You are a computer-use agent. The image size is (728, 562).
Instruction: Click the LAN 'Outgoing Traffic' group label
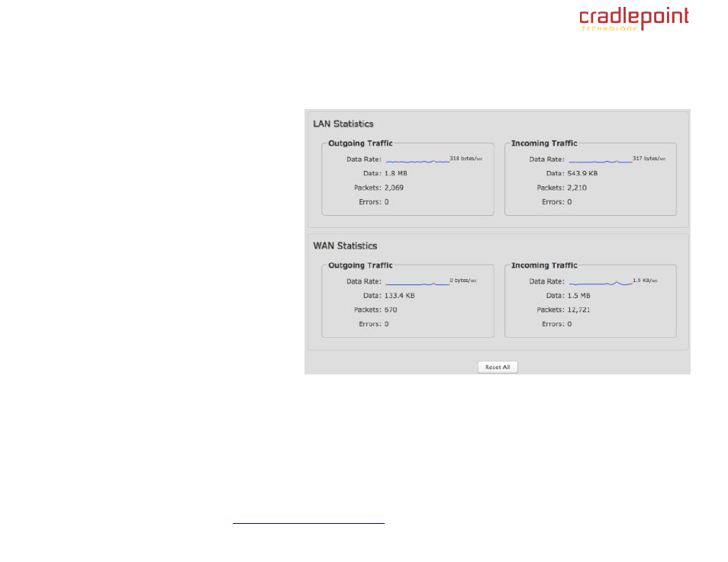(x=360, y=143)
